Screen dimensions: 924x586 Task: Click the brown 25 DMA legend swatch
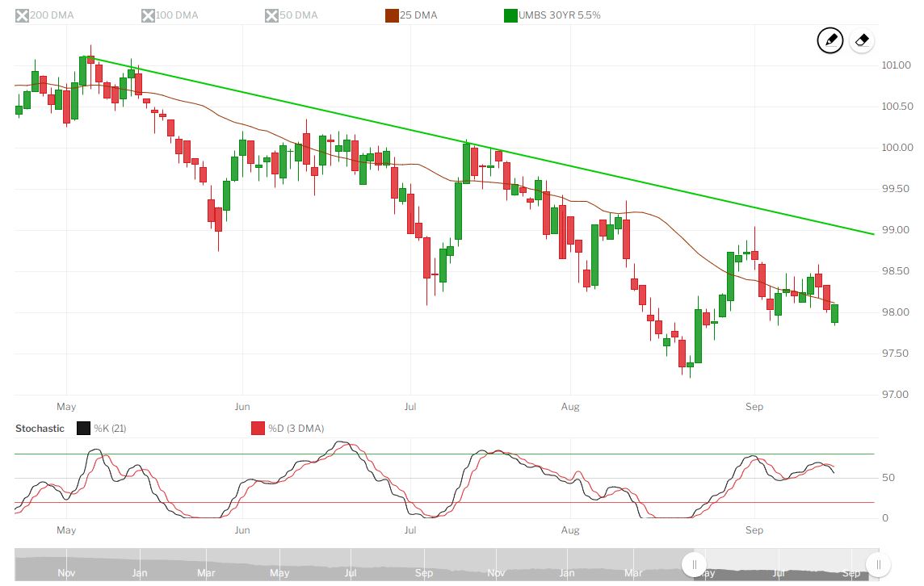point(392,15)
